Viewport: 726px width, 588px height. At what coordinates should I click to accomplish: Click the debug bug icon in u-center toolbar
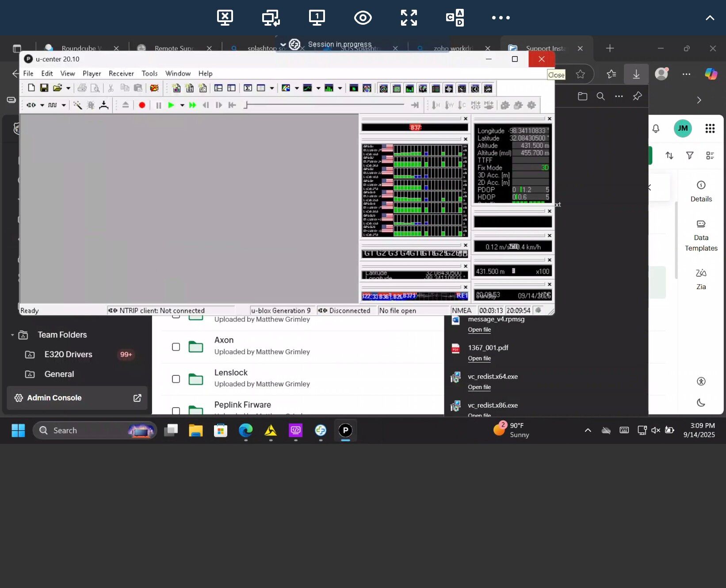(x=91, y=105)
